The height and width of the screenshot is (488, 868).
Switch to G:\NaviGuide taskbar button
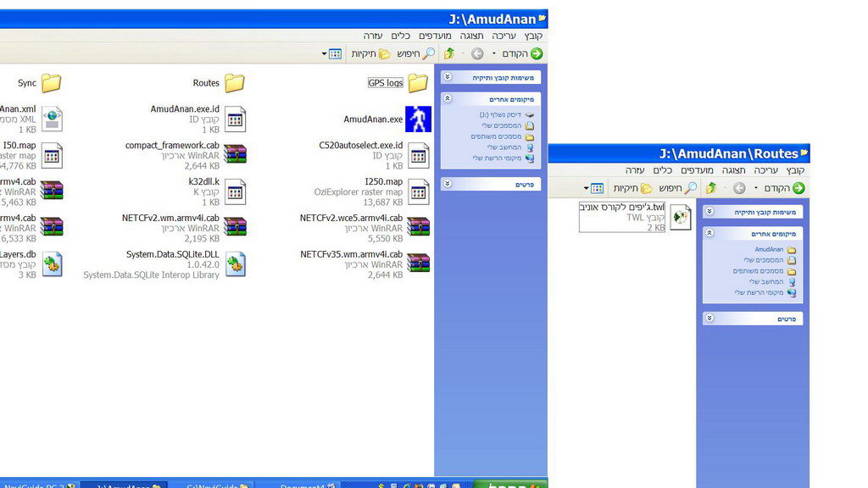pyautogui.click(x=213, y=485)
